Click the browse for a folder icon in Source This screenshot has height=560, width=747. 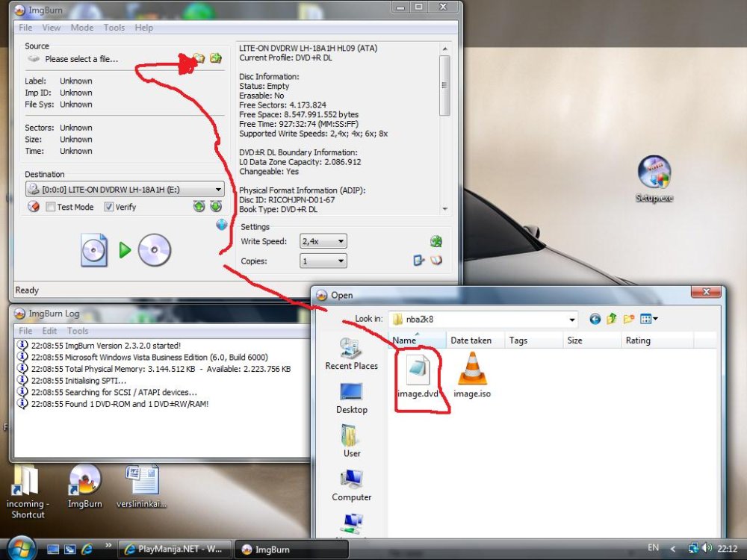coord(216,58)
